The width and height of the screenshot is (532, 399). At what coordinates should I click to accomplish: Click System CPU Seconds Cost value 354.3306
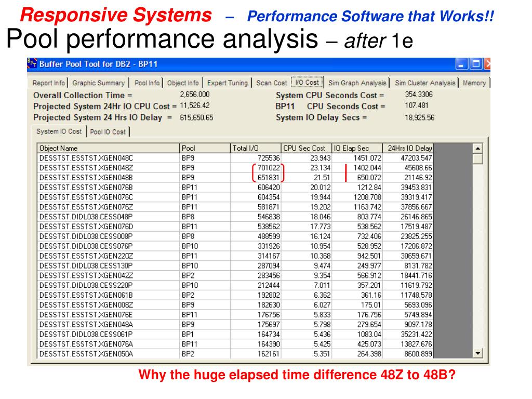point(419,95)
